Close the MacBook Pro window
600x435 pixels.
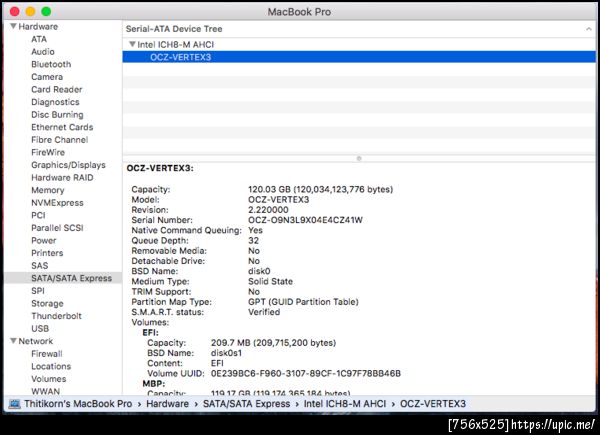(15, 11)
